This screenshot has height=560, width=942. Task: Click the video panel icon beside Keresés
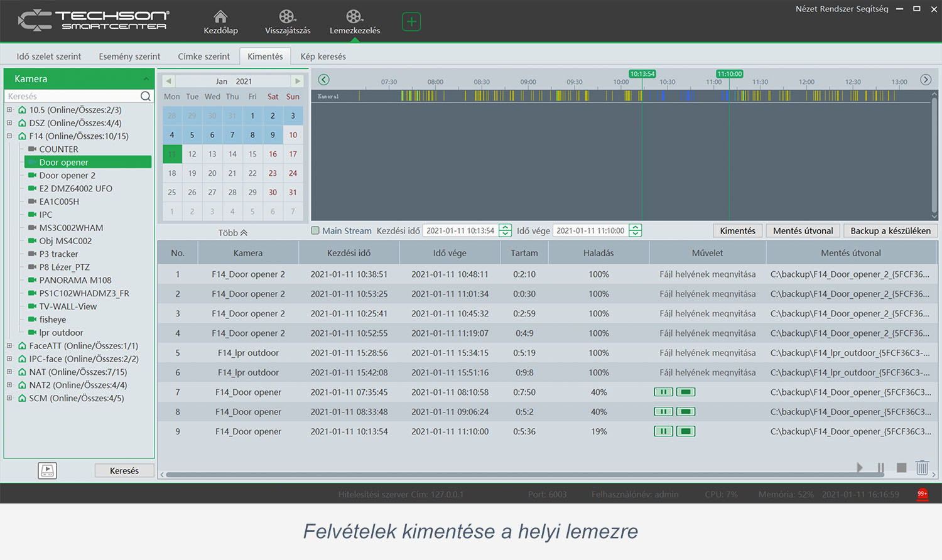pyautogui.click(x=47, y=470)
